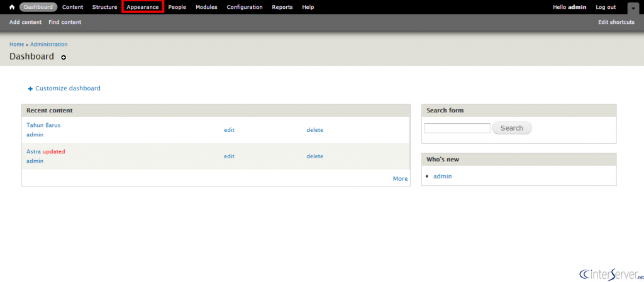The image size is (644, 282).
Task: Delete the Tahun Barus content
Action: pyautogui.click(x=314, y=130)
